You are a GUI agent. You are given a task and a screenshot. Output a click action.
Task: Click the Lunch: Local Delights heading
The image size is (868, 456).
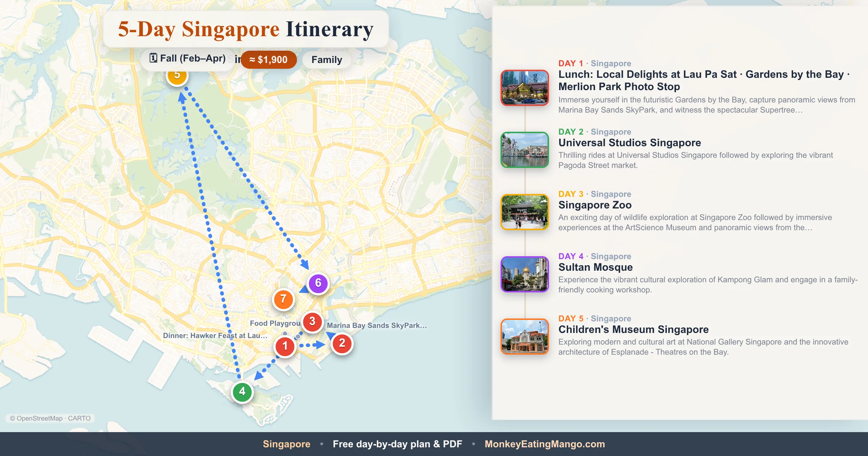(x=704, y=80)
